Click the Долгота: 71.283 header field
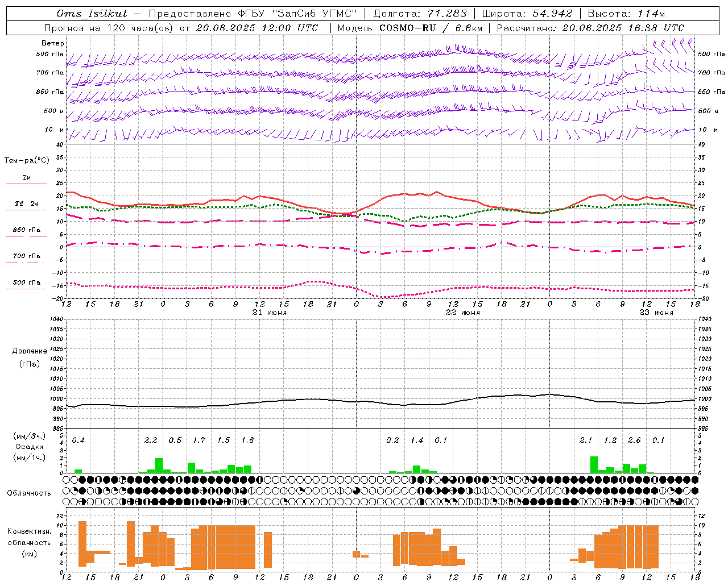The width and height of the screenshot is (728, 582). tap(420, 14)
